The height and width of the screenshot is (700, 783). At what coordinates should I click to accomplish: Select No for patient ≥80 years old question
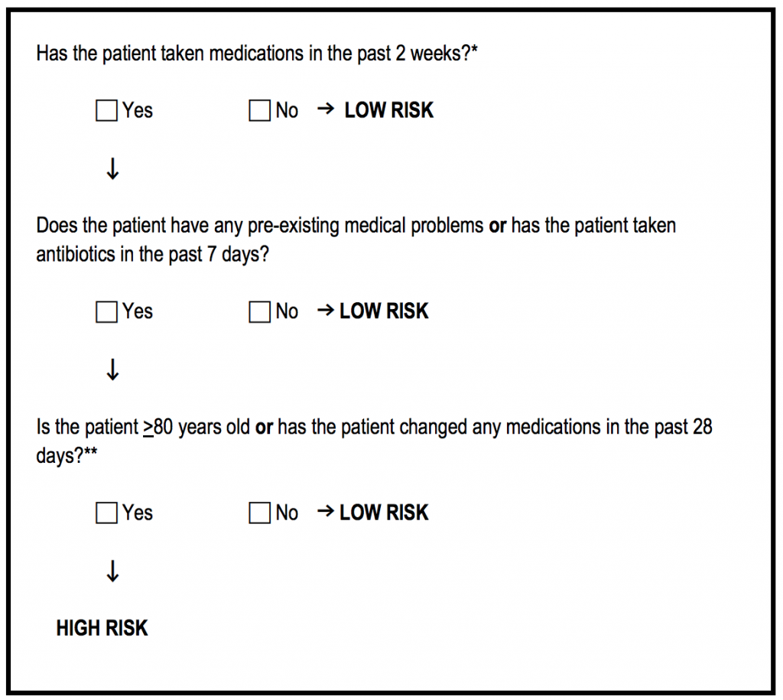(260, 513)
